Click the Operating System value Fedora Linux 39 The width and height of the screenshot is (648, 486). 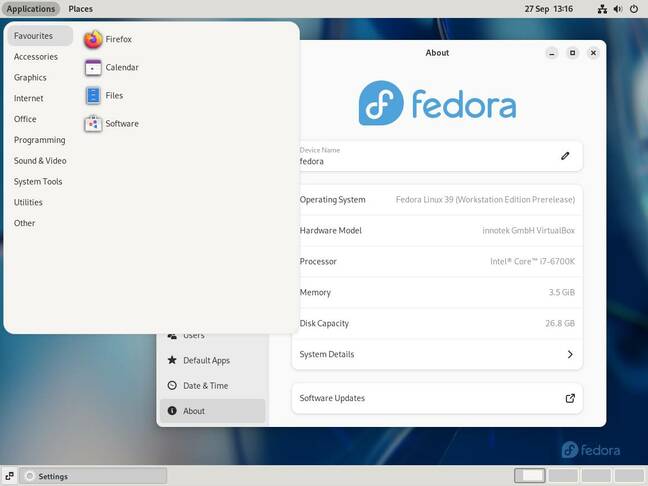[485, 200]
